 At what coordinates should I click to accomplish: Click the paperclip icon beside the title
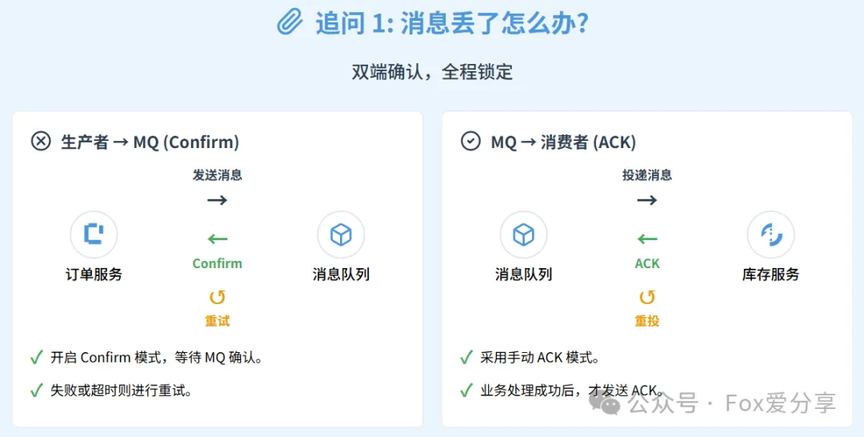pos(290,22)
